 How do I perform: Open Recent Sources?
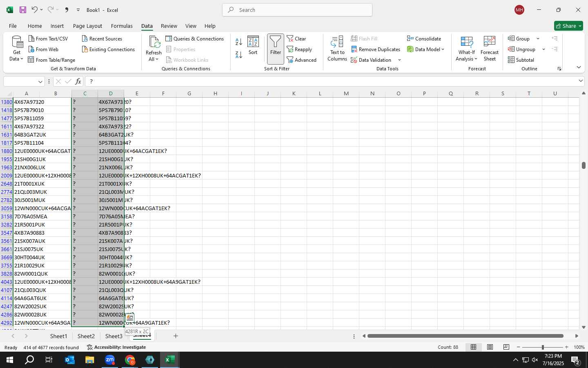(102, 38)
